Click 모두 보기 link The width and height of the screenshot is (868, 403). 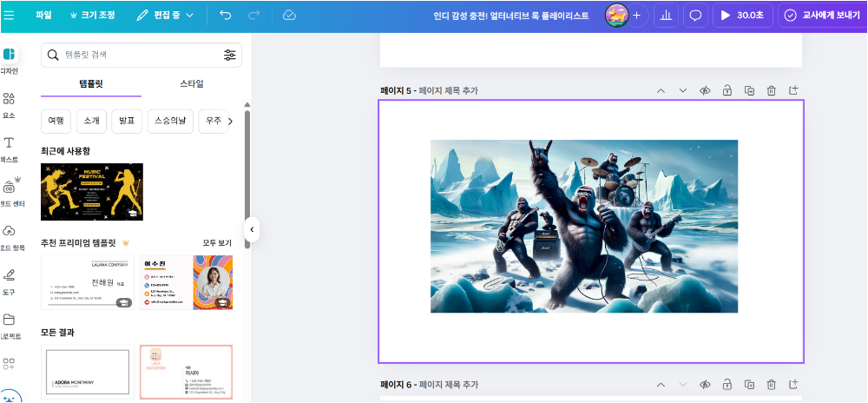coord(217,243)
